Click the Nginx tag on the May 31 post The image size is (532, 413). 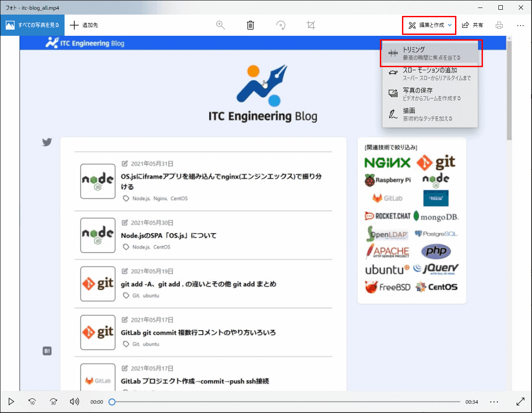click(x=160, y=198)
